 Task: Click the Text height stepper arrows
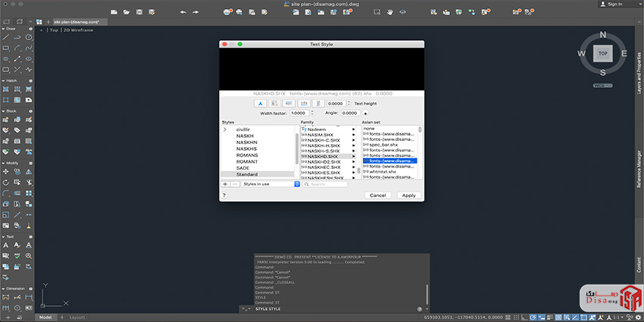pyautogui.click(x=351, y=103)
